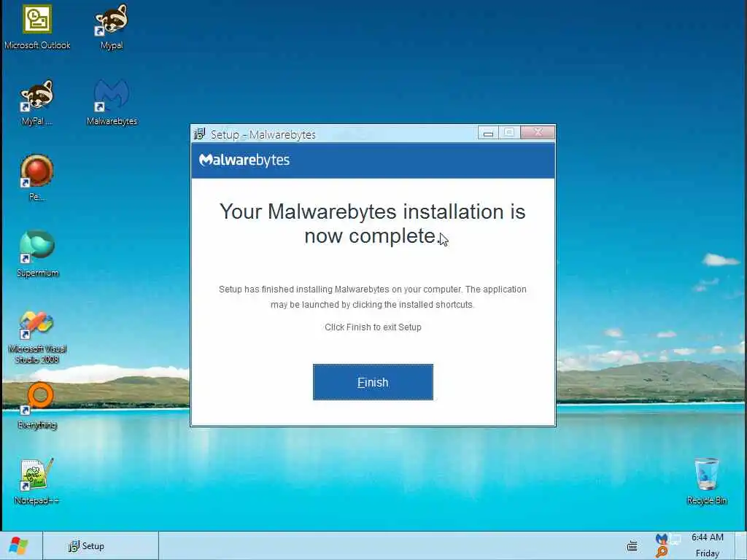The width and height of the screenshot is (747, 560).
Task: Open the on-screen keyboard tray icon
Action: (632, 546)
